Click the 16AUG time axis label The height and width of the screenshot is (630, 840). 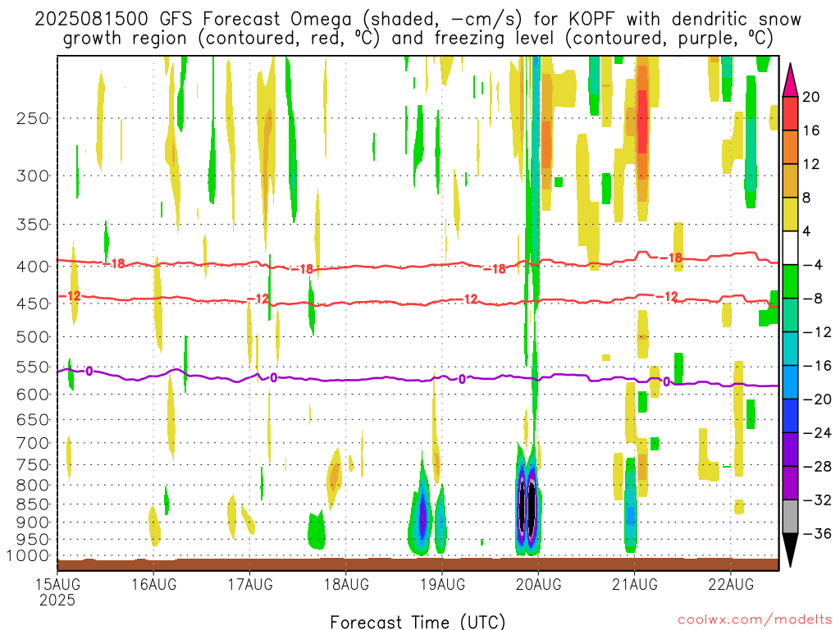[x=153, y=584]
